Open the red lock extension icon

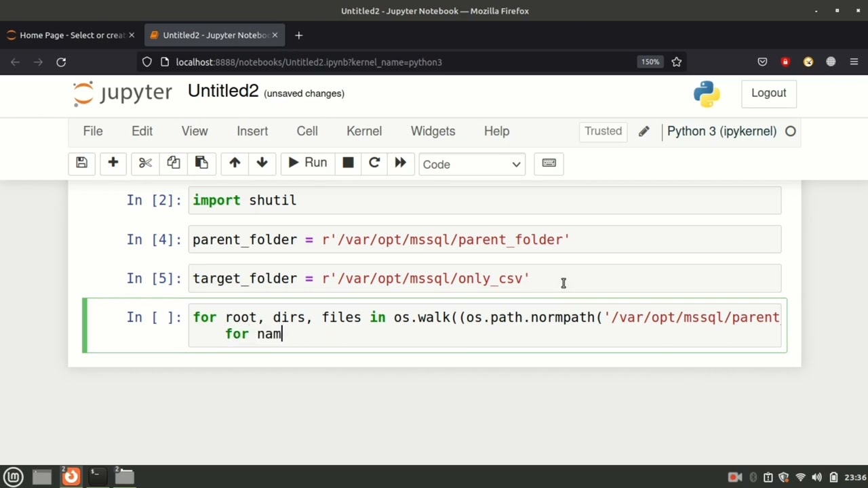(x=785, y=62)
